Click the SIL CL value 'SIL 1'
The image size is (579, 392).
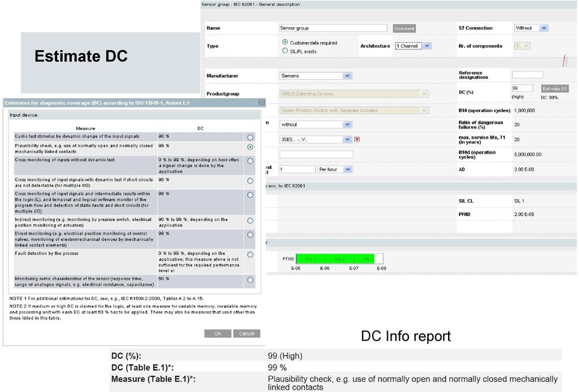(x=519, y=201)
